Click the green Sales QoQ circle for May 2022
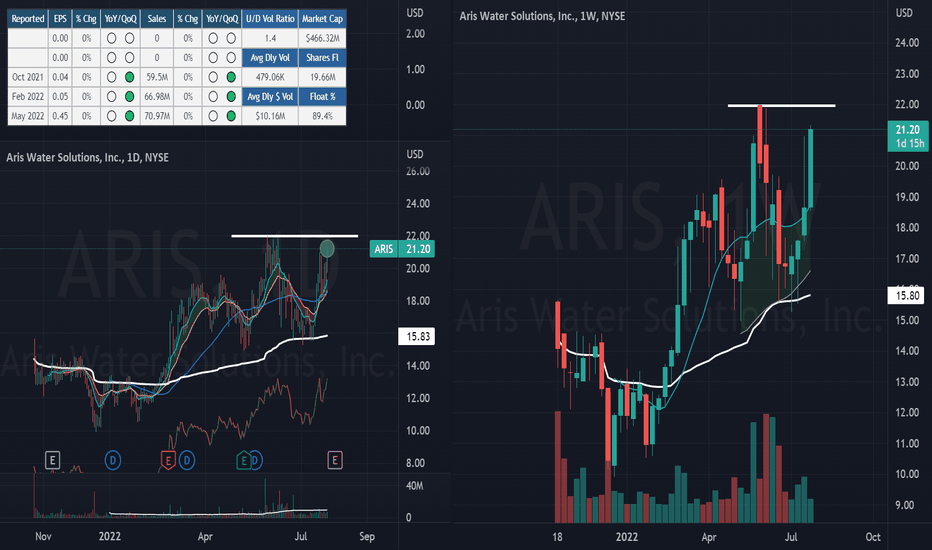Image resolution: width=932 pixels, height=550 pixels. point(231,116)
